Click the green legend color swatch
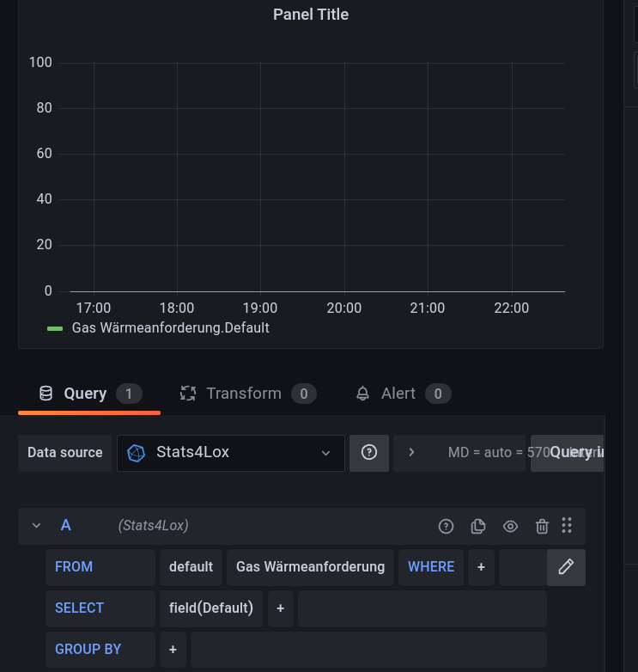The image size is (638, 672). click(55, 328)
